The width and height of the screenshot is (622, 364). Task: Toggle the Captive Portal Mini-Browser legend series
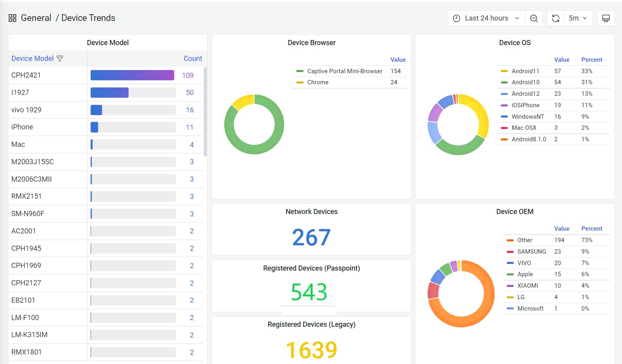click(x=345, y=71)
